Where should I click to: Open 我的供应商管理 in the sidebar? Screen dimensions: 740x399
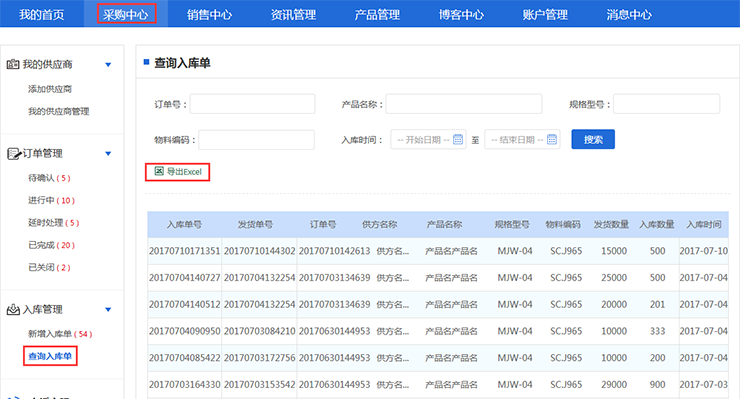pos(59,111)
